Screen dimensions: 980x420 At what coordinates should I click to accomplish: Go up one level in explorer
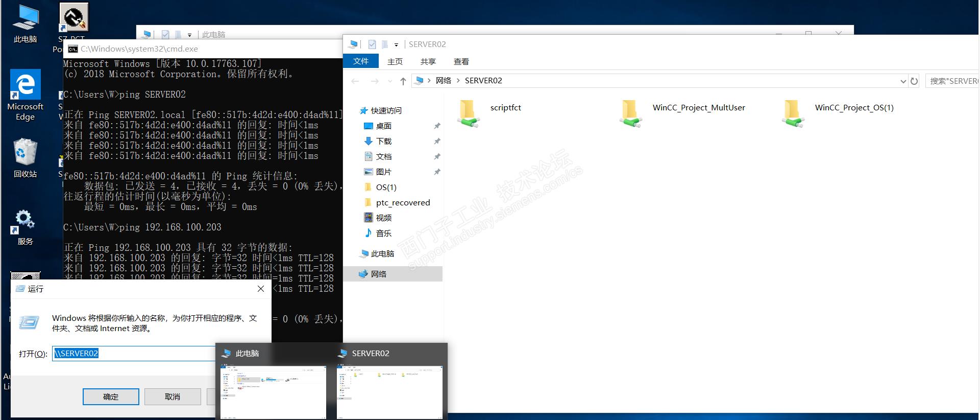point(403,81)
